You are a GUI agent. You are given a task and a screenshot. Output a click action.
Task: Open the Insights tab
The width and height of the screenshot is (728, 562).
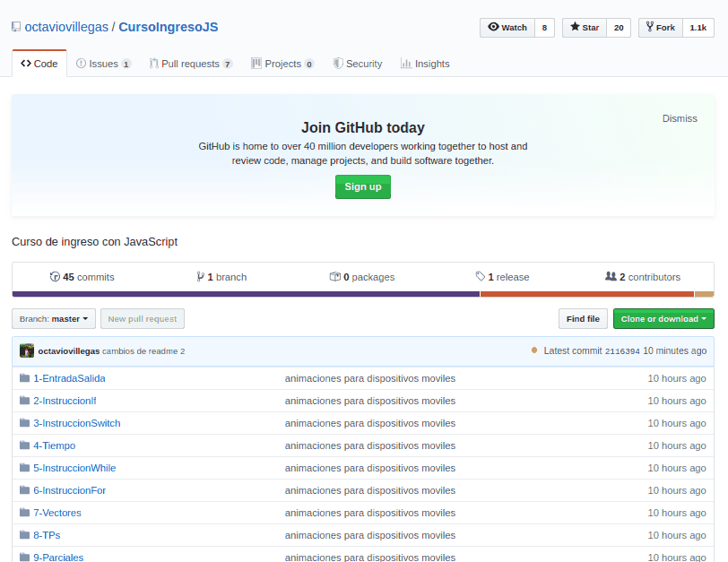[x=425, y=64]
